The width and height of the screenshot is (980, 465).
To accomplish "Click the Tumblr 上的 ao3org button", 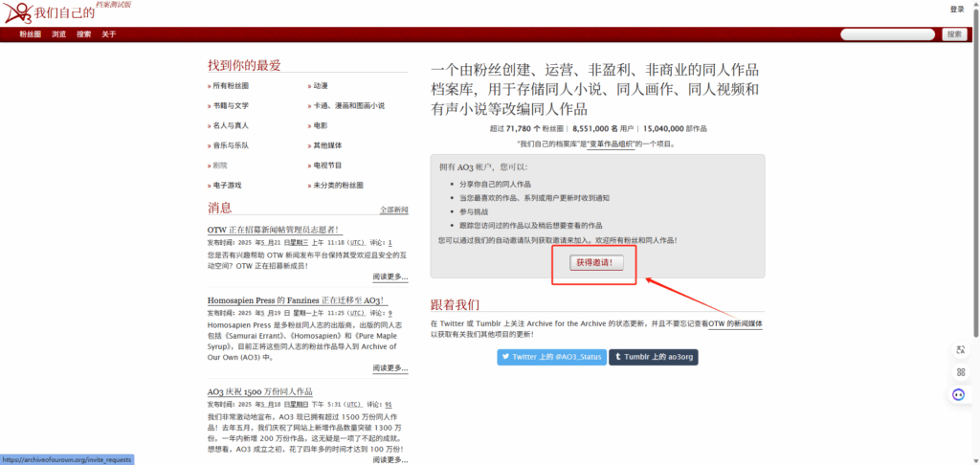I will coord(654,357).
